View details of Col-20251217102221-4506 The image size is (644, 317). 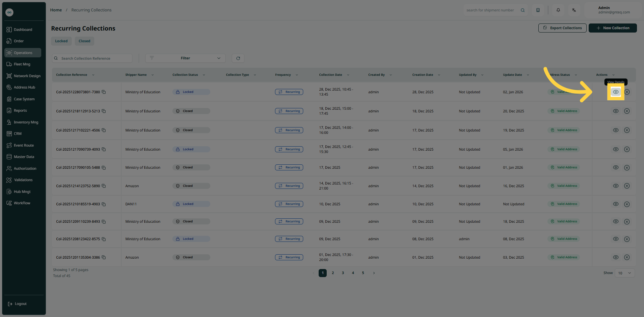615,130
